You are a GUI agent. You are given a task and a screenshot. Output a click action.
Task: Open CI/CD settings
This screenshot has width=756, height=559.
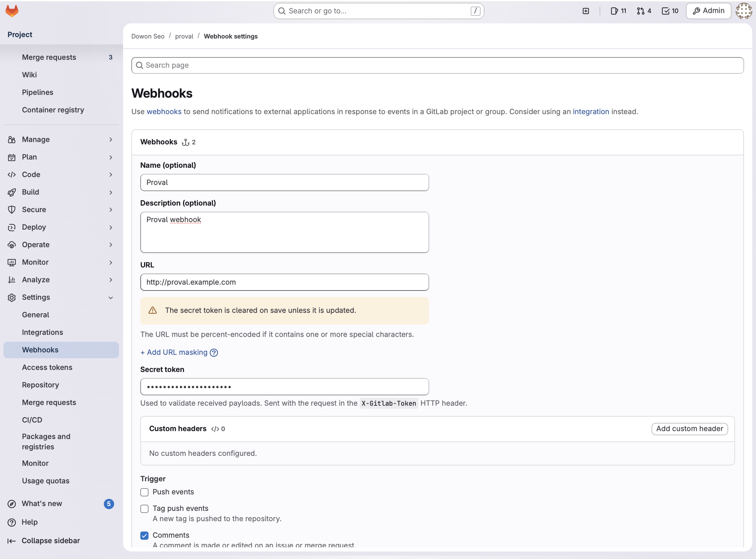pyautogui.click(x=61, y=420)
